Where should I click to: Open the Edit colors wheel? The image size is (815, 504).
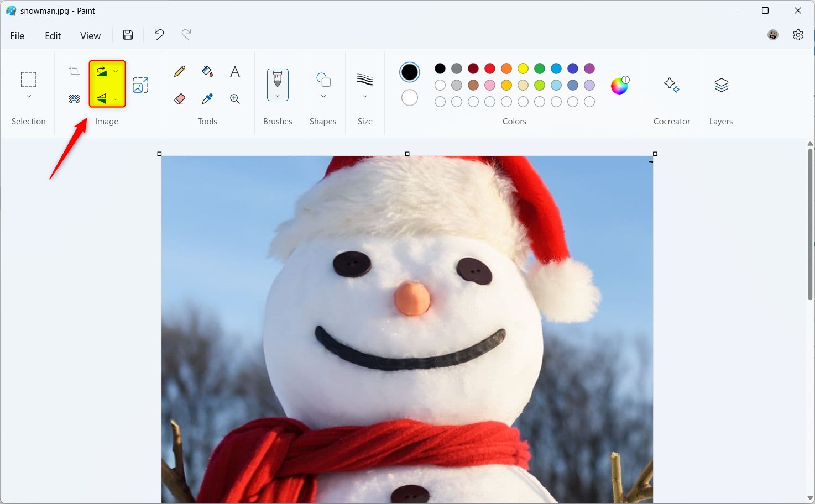[619, 85]
